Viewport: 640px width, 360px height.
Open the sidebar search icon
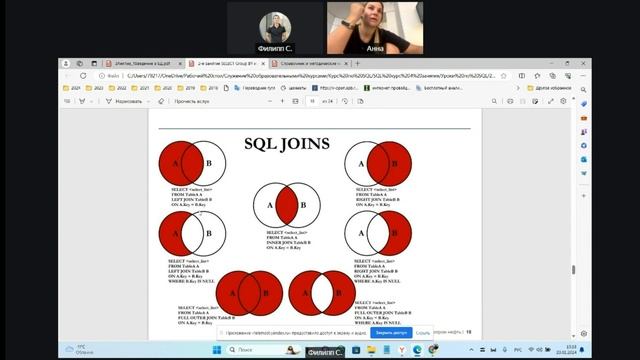[x=584, y=89]
